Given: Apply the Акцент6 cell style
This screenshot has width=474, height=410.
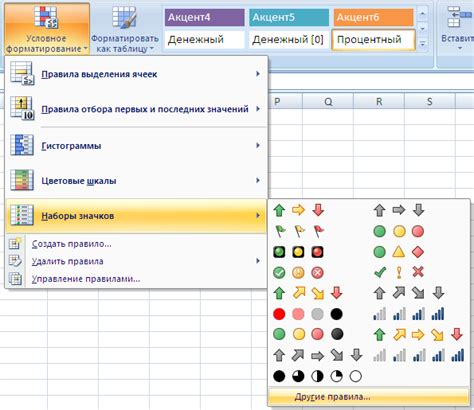Looking at the screenshot, I should pos(373,17).
